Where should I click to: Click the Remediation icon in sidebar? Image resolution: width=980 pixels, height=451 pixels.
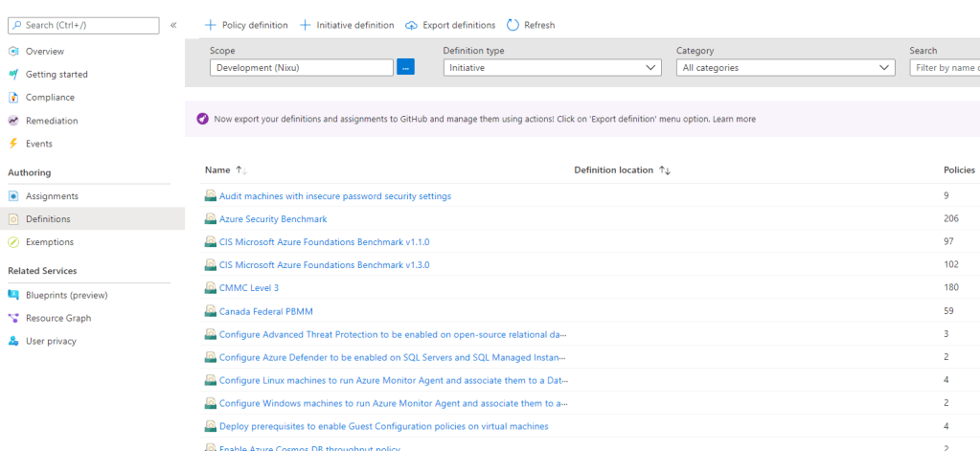pos(13,121)
